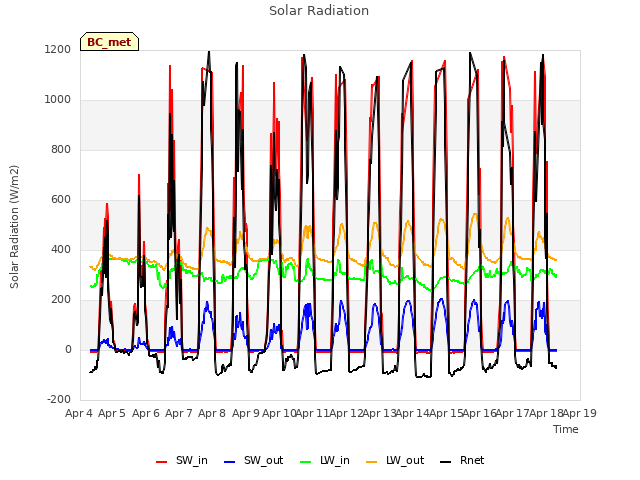Click the Solar Radiation chart title
The image size is (640, 480).
[x=319, y=11]
